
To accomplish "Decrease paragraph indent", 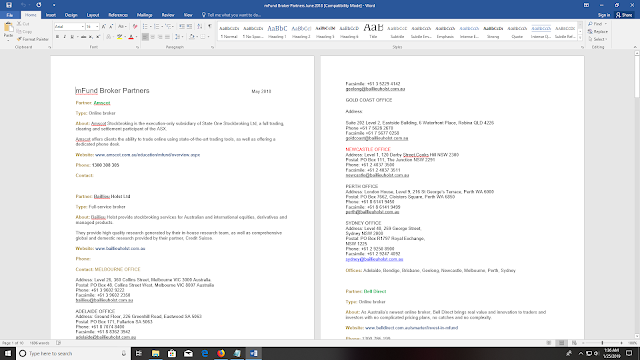I will 182,27.
